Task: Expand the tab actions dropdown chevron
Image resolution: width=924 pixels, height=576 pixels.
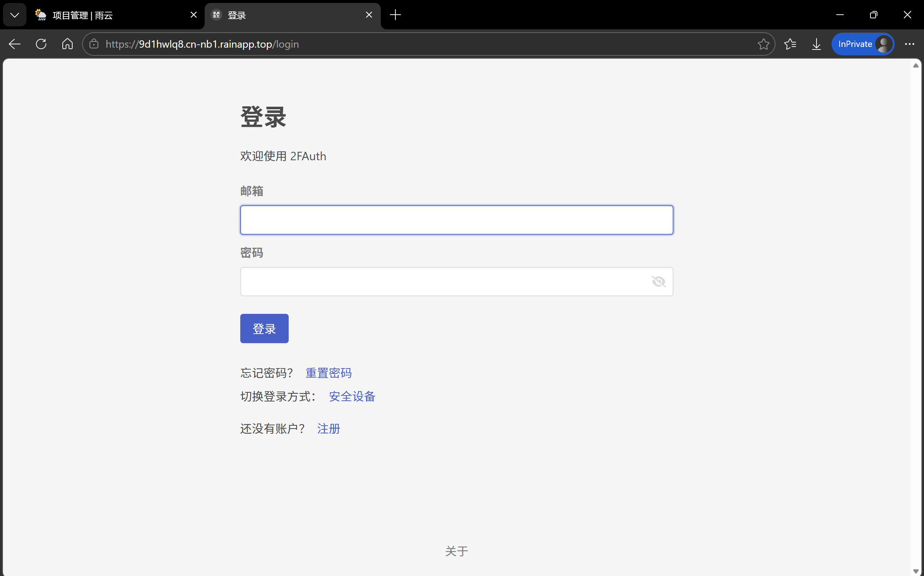Action: (14, 15)
